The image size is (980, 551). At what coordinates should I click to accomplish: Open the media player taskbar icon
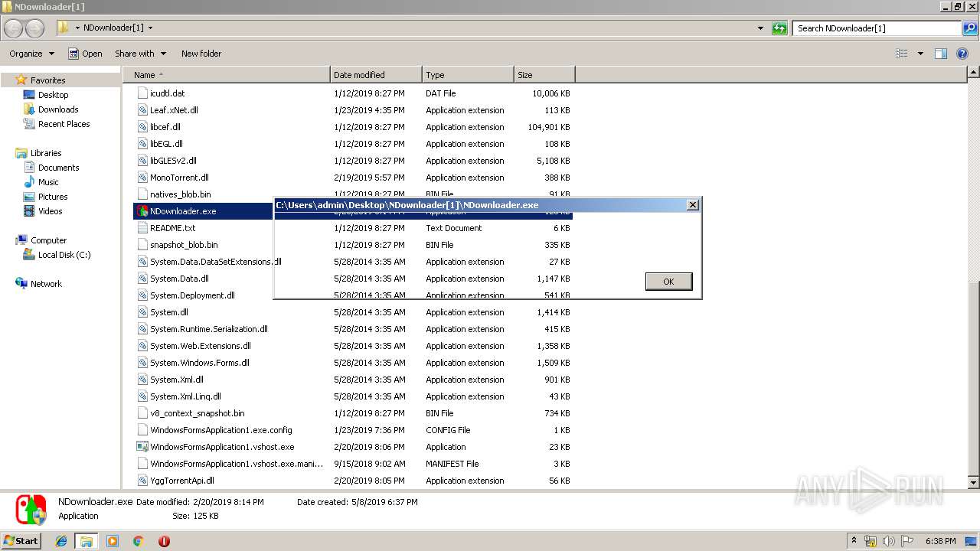113,541
